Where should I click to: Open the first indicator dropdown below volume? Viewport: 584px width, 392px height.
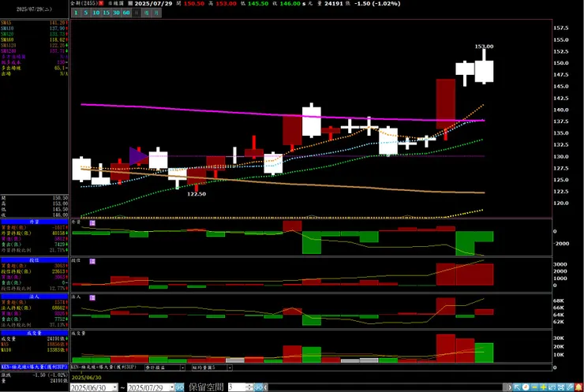[182, 368]
